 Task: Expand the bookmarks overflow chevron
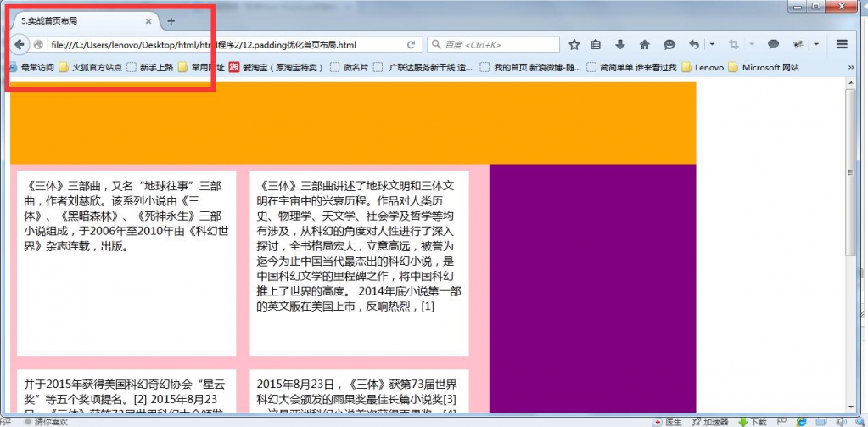pyautogui.click(x=851, y=68)
